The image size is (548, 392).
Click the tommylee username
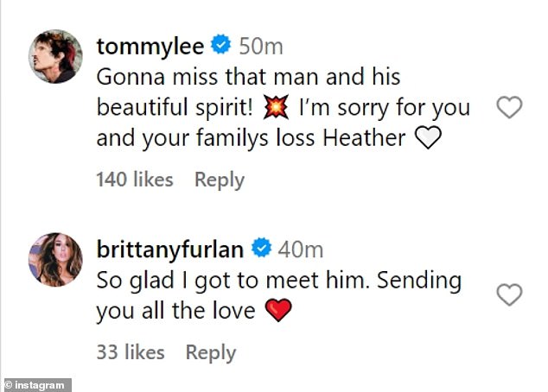coord(150,47)
